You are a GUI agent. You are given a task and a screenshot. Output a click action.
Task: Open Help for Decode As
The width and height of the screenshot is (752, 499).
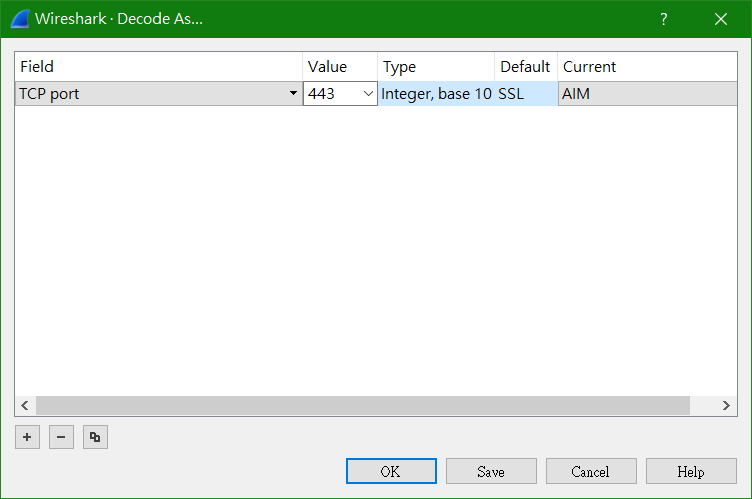(x=691, y=471)
